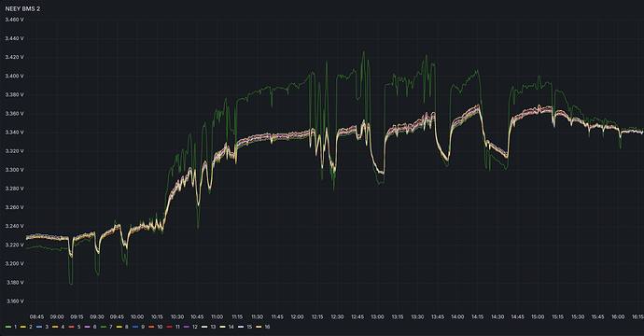
Task: Click the 15:00 time axis label
Action: pos(538,316)
